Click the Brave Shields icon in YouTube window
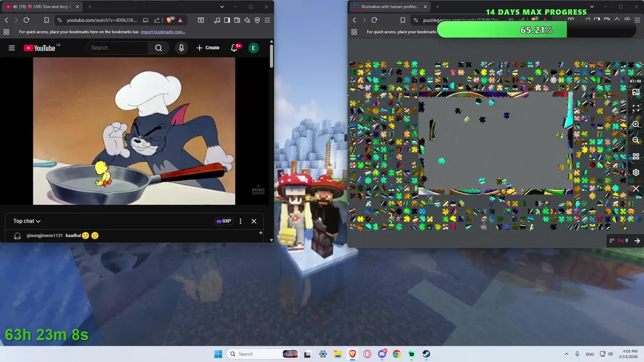This screenshot has height=362, width=644. (170, 20)
